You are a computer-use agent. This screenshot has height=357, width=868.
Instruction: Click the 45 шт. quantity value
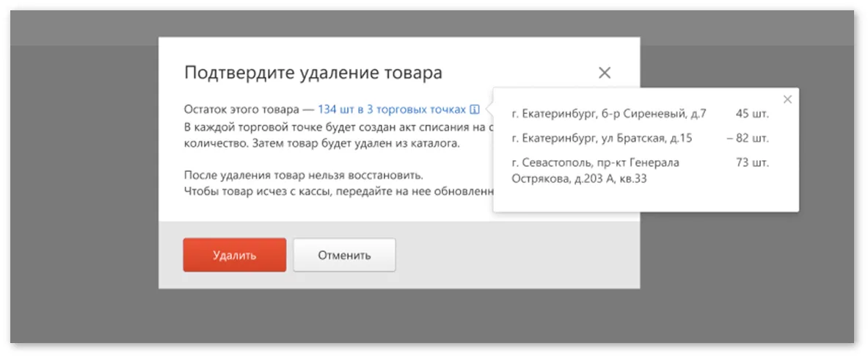752,114
